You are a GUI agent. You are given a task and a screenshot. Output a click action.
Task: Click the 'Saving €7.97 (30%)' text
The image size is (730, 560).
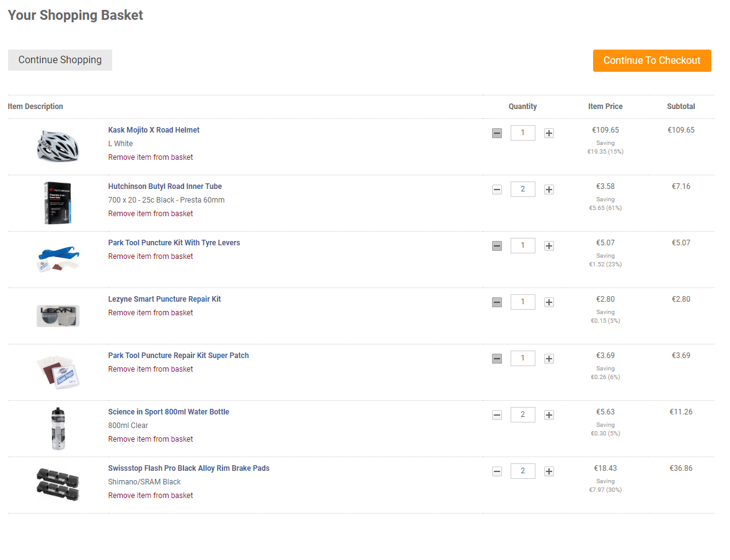tap(605, 485)
